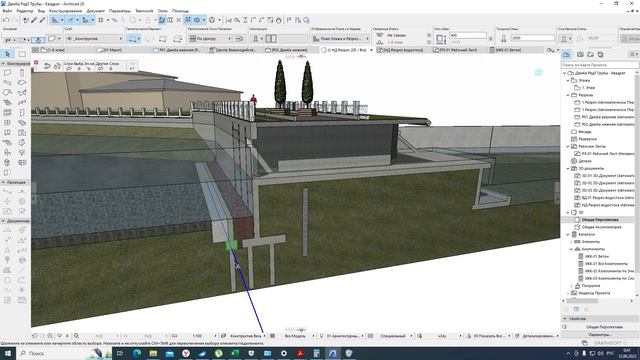Open the Windows Start menu
The height and width of the screenshot is (360, 640).
click(7, 353)
